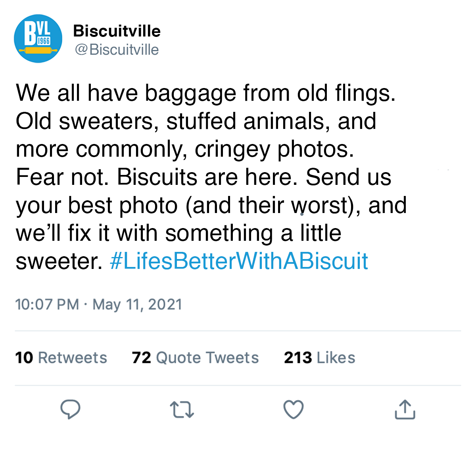Open the Biscuitville BVL profile avatar
Viewport: 476px width, 476px height.
(x=38, y=38)
